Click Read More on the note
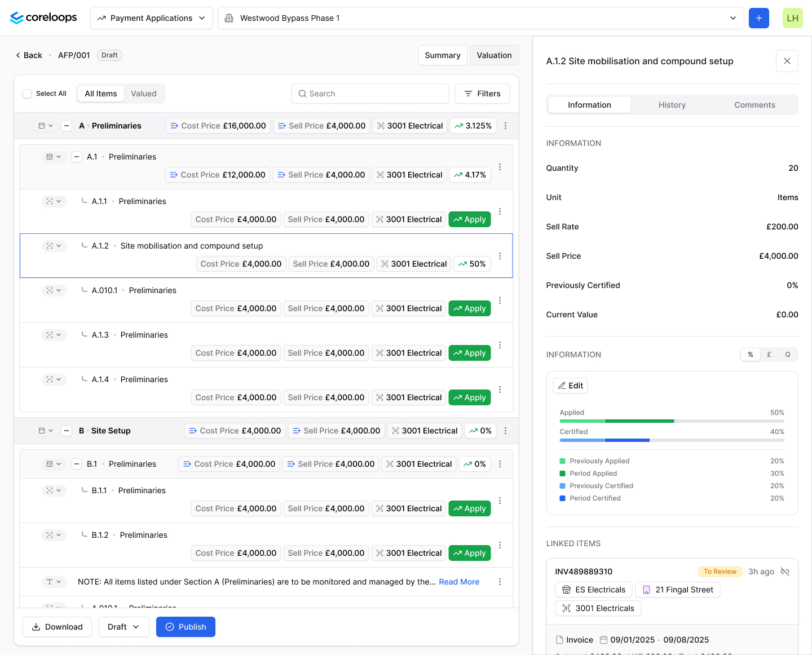Screen dimensions: 812x655 459,582
